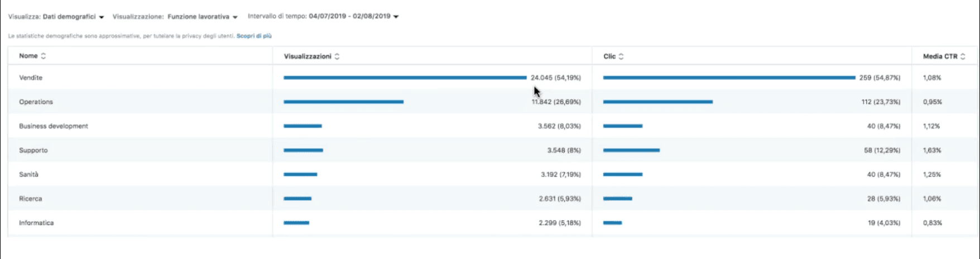Screen dimensions: 980x259
Task: Select the Sanità row name
Action: [x=29, y=174]
